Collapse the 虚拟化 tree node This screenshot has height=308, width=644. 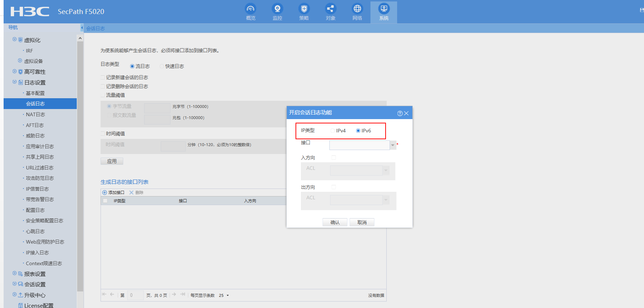click(x=14, y=39)
